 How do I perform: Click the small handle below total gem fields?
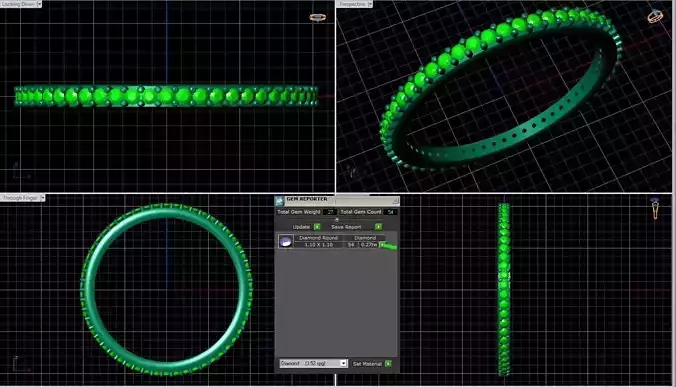click(x=337, y=220)
